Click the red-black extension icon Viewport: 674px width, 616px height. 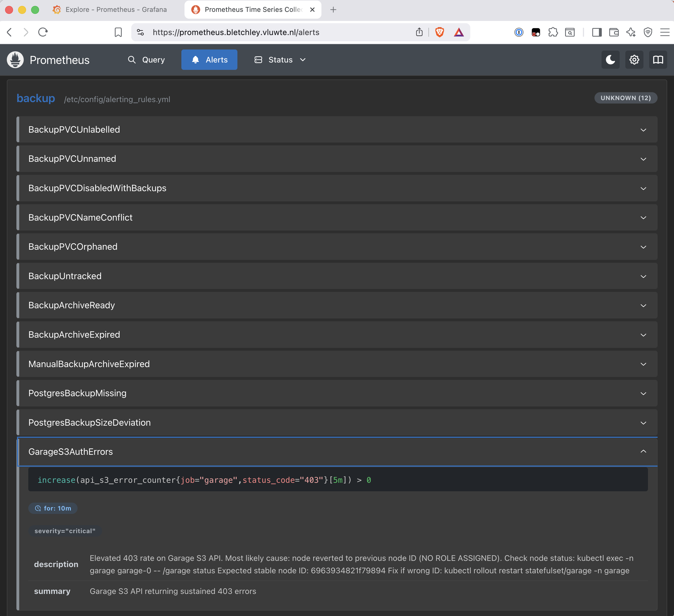tap(536, 33)
